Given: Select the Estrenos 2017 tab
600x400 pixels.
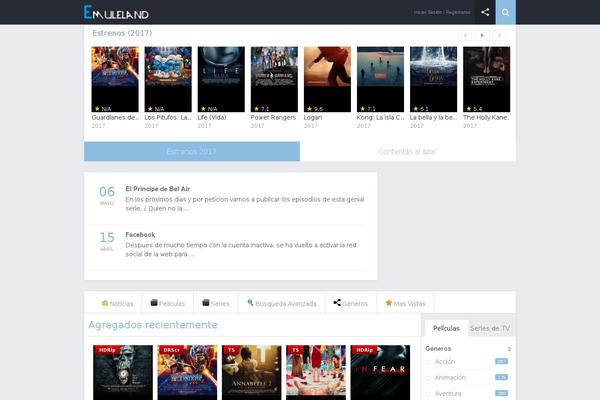Looking at the screenshot, I should coord(192,152).
